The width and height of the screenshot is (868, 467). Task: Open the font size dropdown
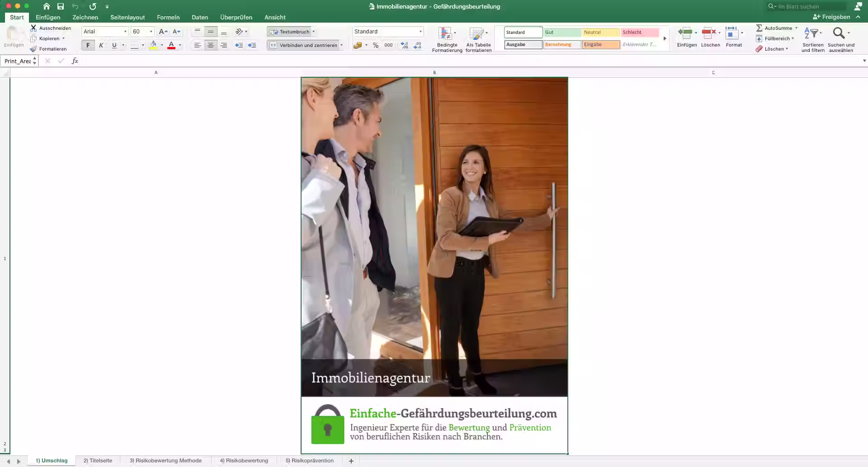pyautogui.click(x=151, y=32)
